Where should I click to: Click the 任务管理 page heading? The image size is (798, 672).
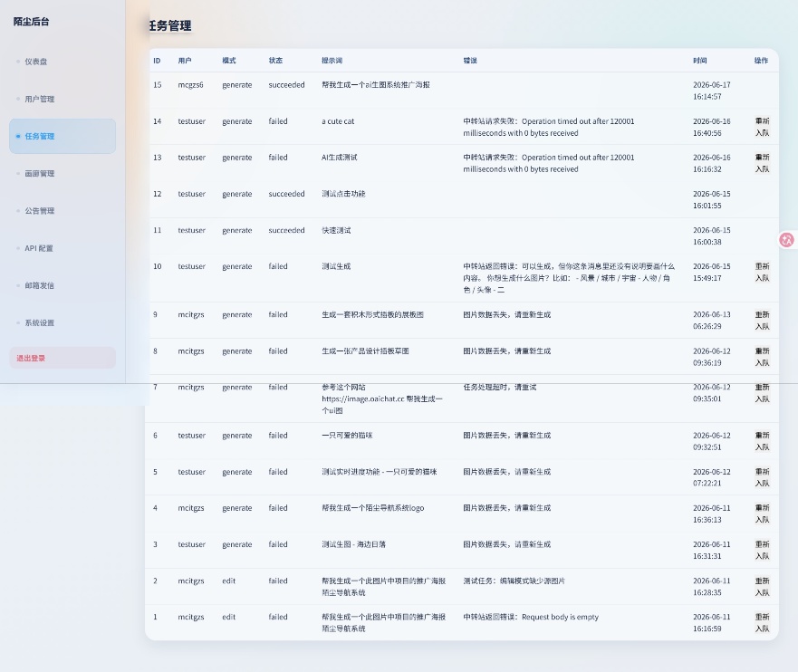click(170, 25)
